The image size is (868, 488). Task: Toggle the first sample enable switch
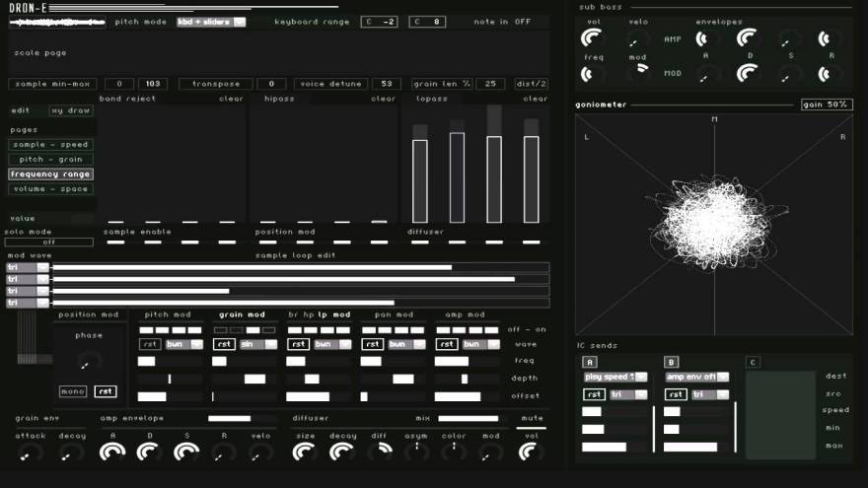[115, 242]
